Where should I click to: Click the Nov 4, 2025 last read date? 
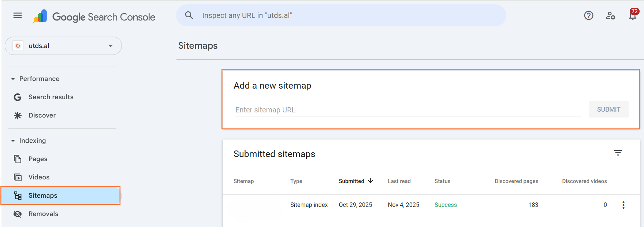tap(403, 205)
